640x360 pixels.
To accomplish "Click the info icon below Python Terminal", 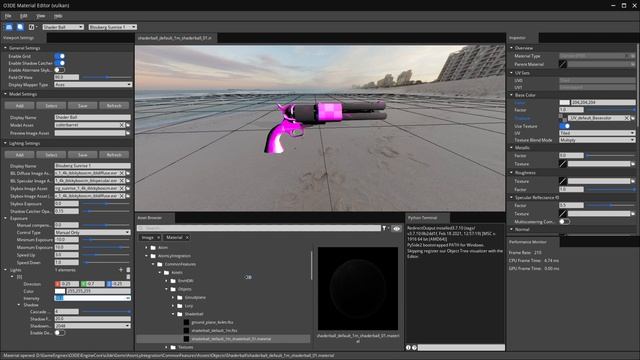I will 408,347.
